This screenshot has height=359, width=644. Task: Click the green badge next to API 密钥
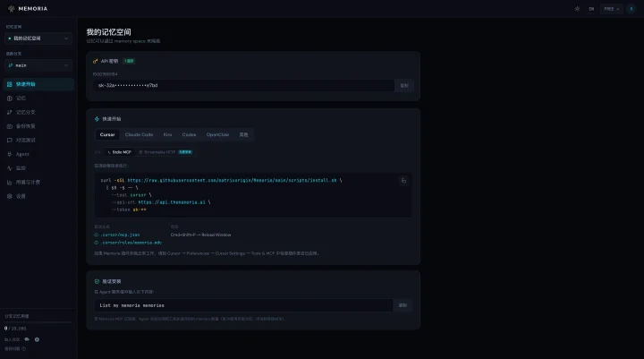[x=129, y=61]
